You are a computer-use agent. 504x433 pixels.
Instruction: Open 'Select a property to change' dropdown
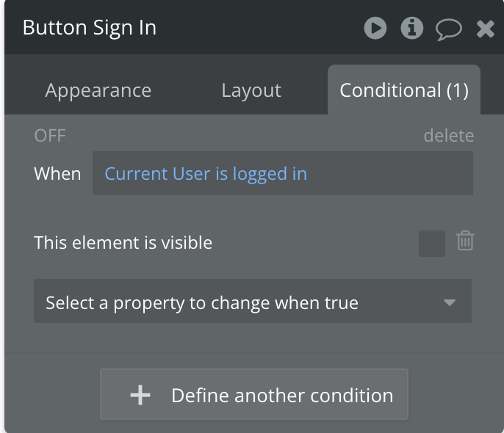[x=253, y=301]
